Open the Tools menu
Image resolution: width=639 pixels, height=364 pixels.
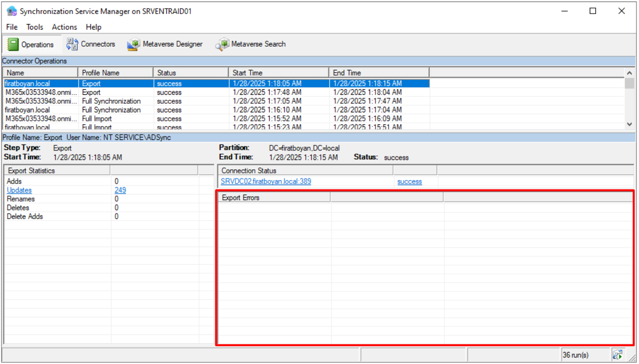click(x=35, y=27)
